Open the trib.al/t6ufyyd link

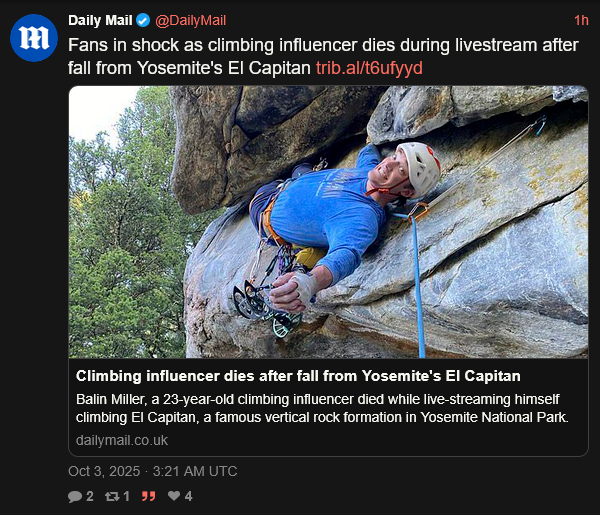coord(369,68)
